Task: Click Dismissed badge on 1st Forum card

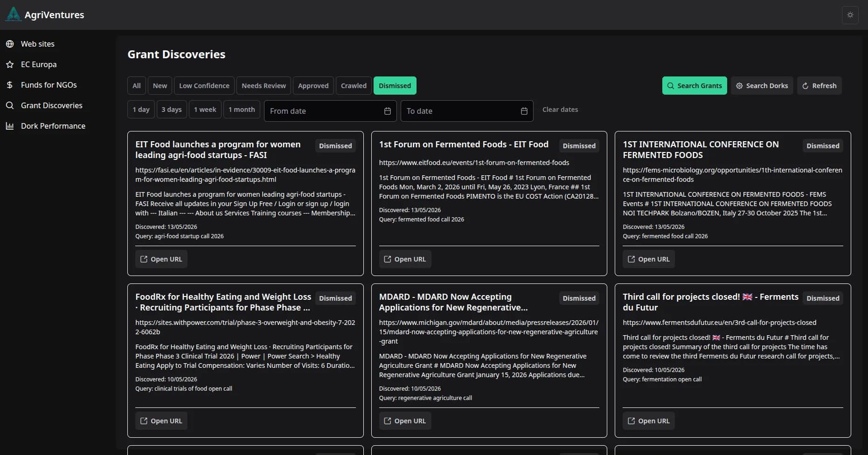Action: [x=579, y=146]
